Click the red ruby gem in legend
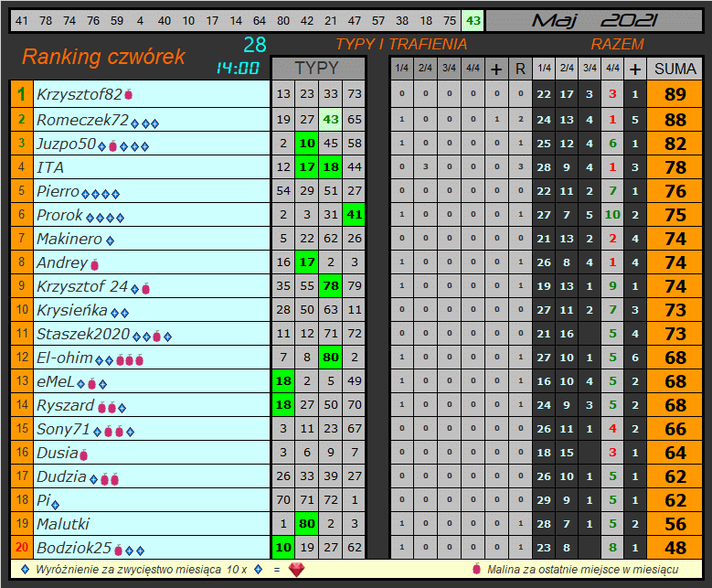This screenshot has height=588, width=712. click(296, 570)
